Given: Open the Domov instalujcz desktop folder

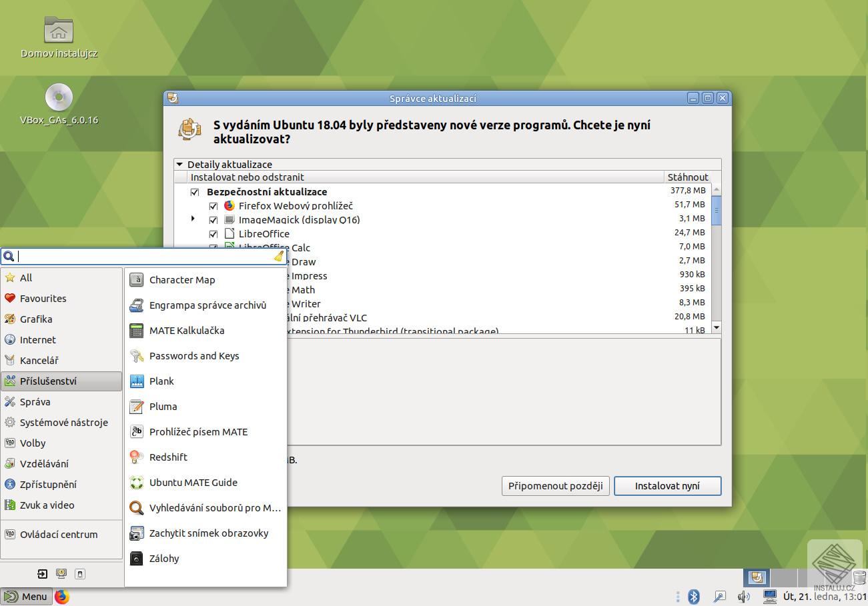Looking at the screenshot, I should tap(59, 37).
